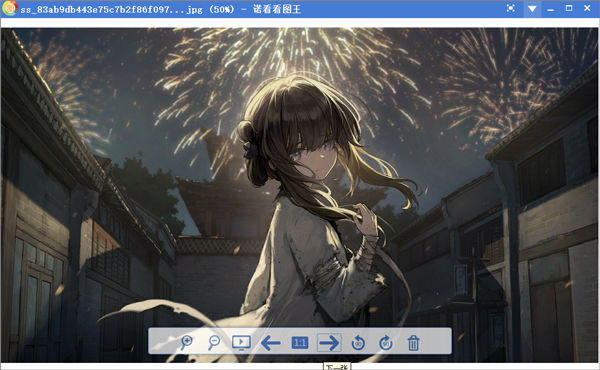The image size is (600, 370).
Task: Maximize the image viewer window
Action: (569, 8)
